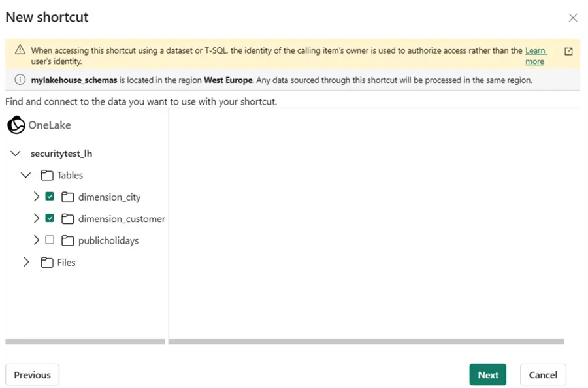The width and height of the screenshot is (588, 388).
Task: Select the dimension_customer label
Action: click(x=122, y=219)
